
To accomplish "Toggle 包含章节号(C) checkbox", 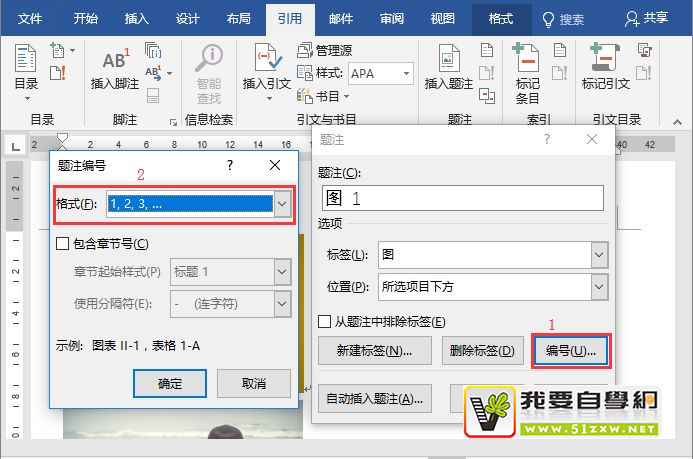I will pos(62,243).
